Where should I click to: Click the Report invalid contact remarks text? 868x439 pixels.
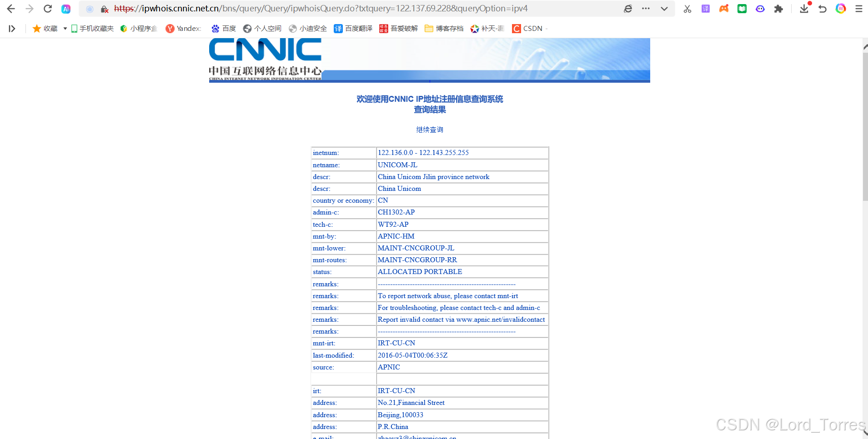pyautogui.click(x=461, y=319)
